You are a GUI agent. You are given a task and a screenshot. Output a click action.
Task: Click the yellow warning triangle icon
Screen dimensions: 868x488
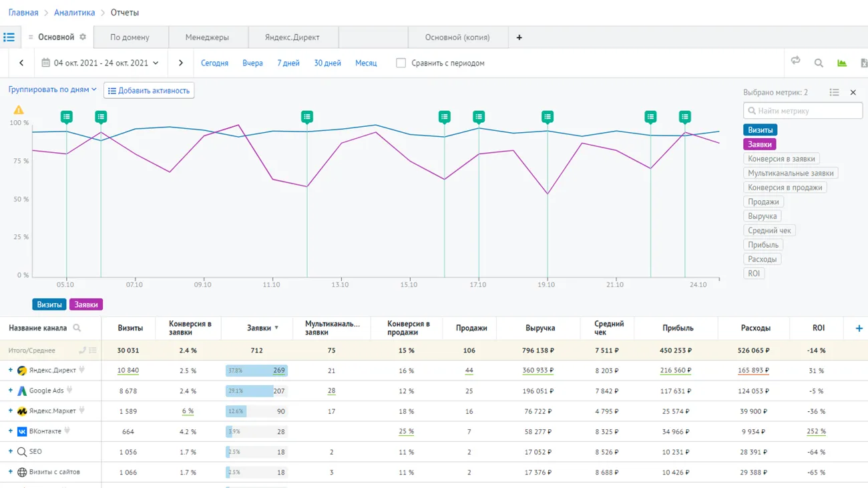[19, 110]
